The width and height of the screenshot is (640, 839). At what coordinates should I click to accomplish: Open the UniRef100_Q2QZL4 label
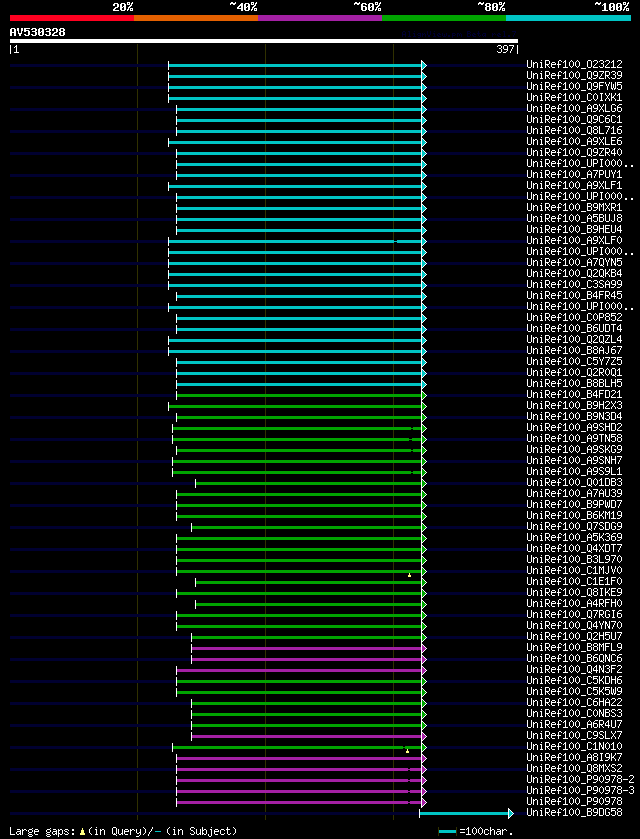click(x=574, y=340)
